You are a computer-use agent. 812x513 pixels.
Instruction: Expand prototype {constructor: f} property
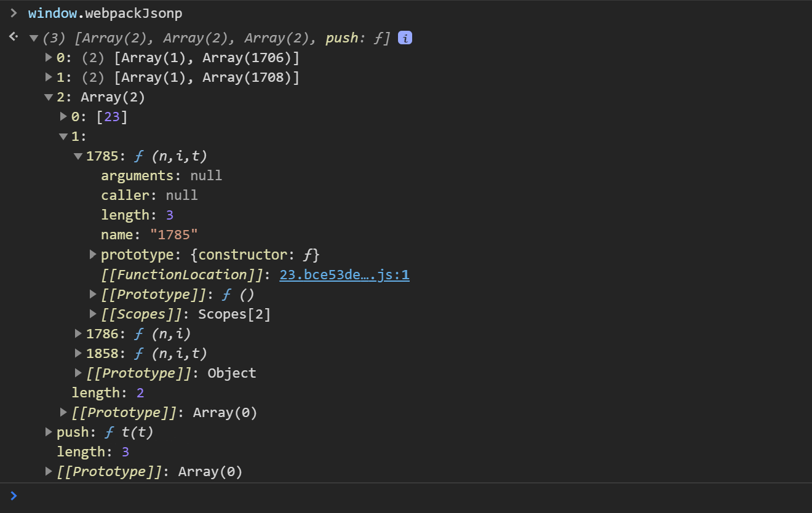click(x=92, y=254)
